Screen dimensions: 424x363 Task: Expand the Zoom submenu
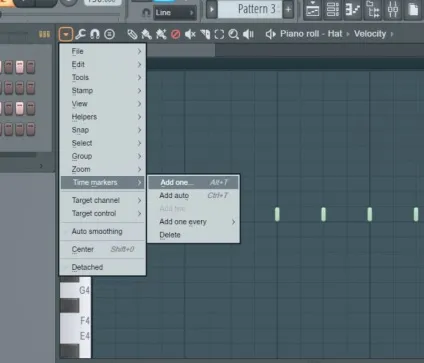pos(103,169)
